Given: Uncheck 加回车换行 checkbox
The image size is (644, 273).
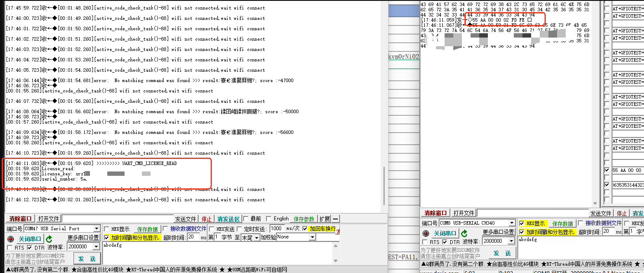Looking at the screenshot, I should [x=305, y=229].
